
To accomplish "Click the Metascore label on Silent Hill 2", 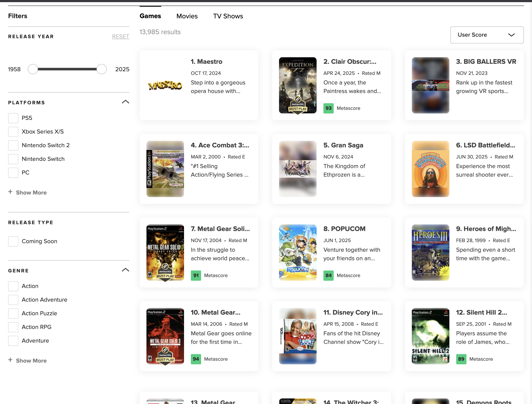I will [x=481, y=359].
